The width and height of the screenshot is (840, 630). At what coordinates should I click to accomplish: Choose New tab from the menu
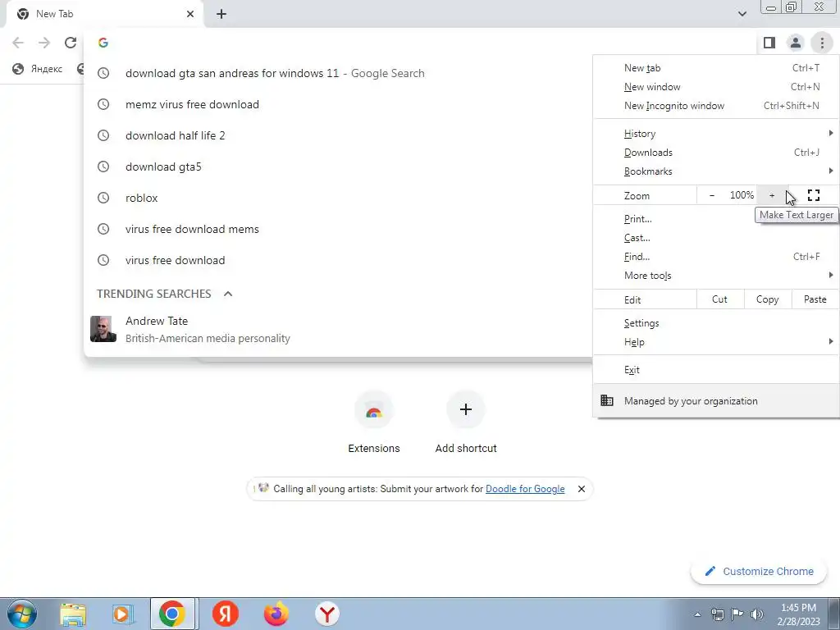[x=715, y=68]
